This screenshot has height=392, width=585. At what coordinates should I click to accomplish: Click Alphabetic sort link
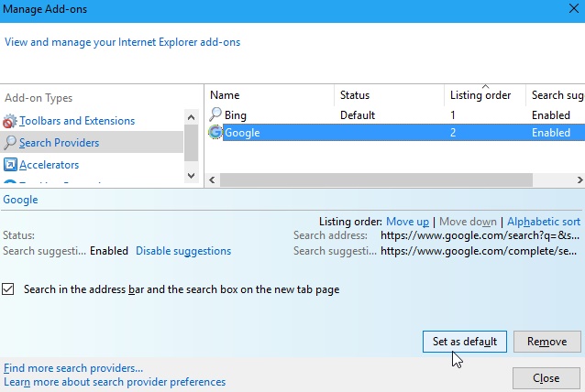pyautogui.click(x=544, y=222)
